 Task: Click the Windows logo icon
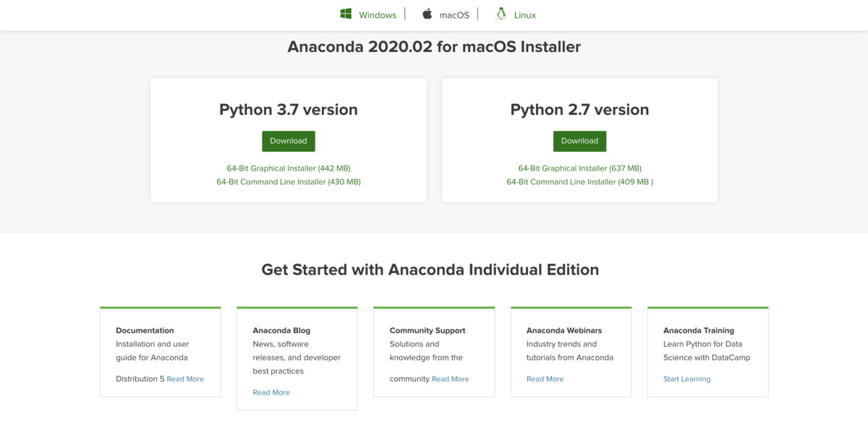tap(346, 14)
